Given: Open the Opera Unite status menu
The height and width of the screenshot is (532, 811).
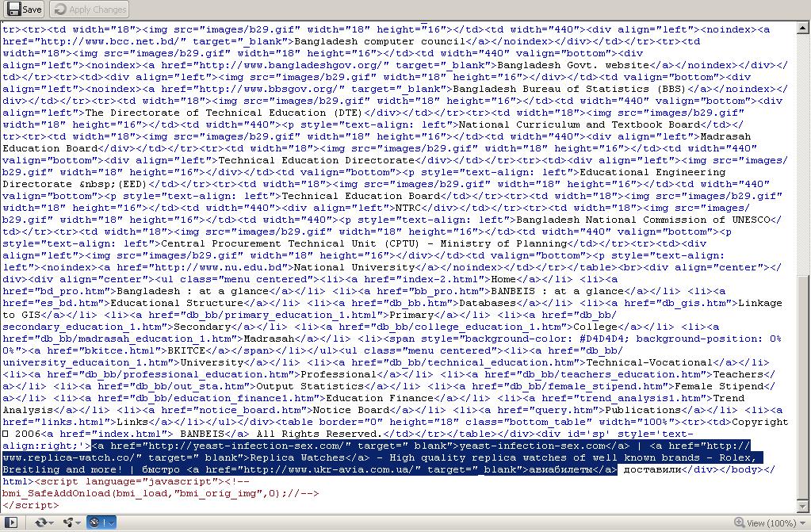Looking at the screenshot, I should coord(71,522).
